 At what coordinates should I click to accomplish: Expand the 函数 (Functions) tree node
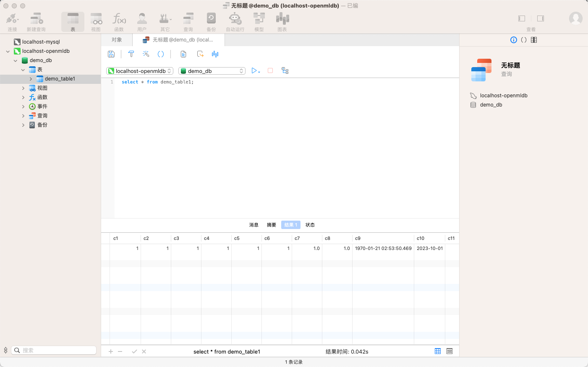pyautogui.click(x=23, y=97)
